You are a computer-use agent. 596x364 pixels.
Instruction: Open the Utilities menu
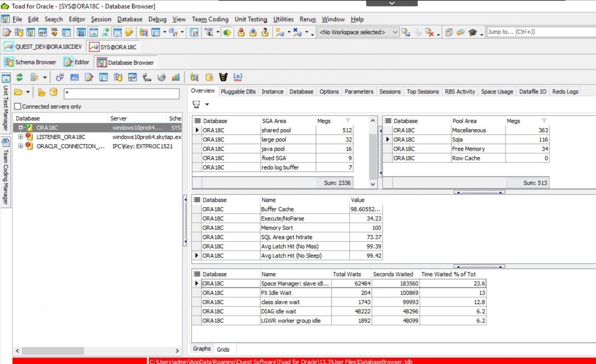283,19
